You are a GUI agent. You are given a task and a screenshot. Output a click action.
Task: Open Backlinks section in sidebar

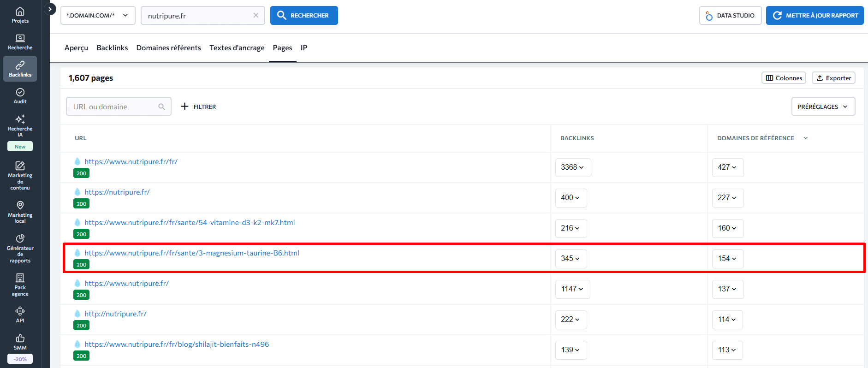(20, 69)
